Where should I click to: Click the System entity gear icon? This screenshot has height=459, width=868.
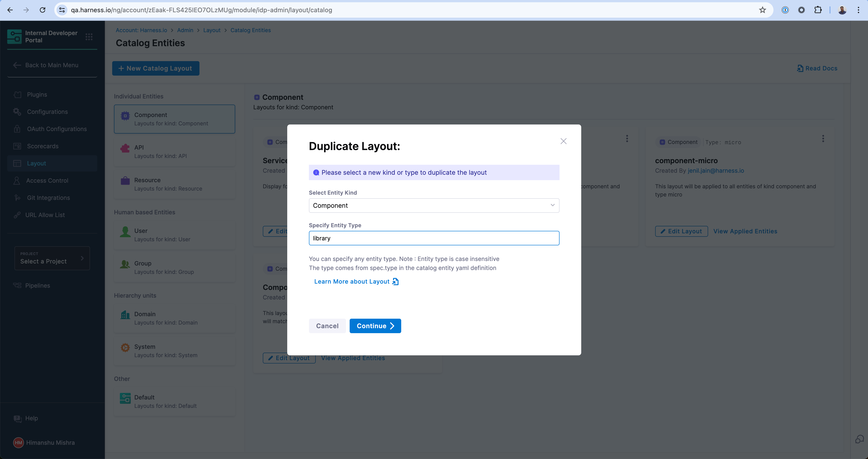(125, 347)
